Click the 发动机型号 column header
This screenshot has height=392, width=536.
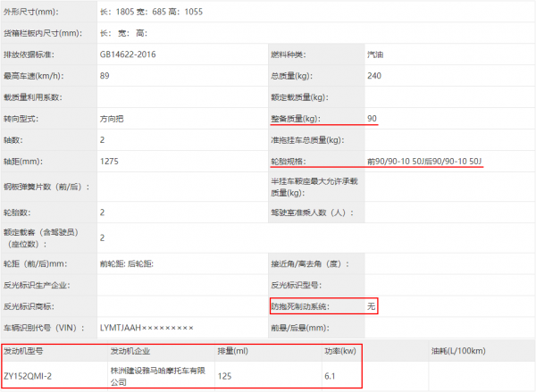(x=23, y=351)
